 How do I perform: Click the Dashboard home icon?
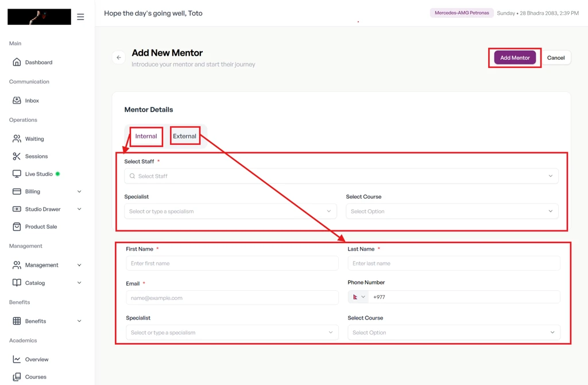17,62
